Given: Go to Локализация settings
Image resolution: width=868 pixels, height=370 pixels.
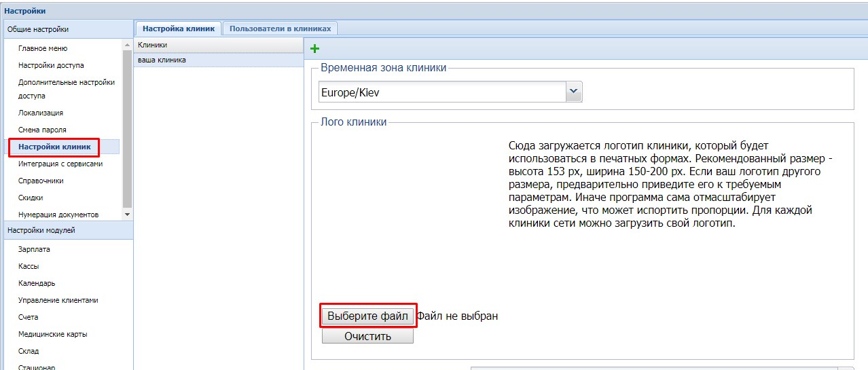Looking at the screenshot, I should click(x=41, y=113).
